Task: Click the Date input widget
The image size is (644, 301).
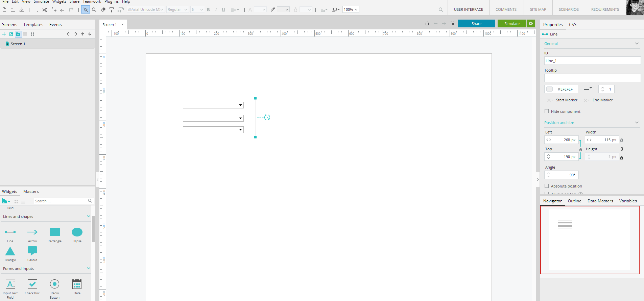Action: pyautogui.click(x=77, y=284)
